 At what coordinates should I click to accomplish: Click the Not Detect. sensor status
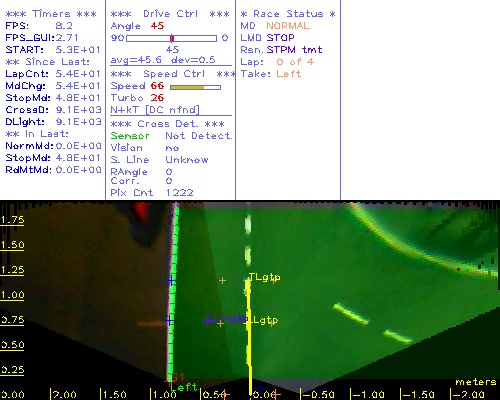199,136
